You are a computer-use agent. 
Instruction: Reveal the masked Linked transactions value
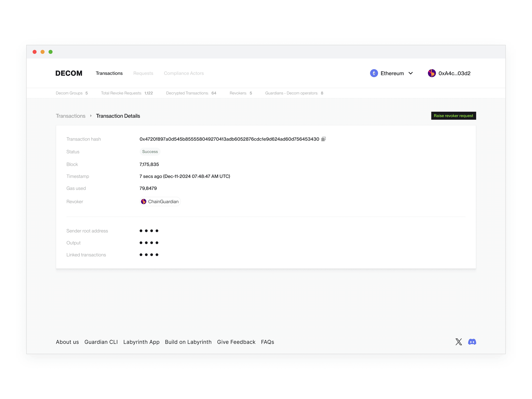coord(149,255)
